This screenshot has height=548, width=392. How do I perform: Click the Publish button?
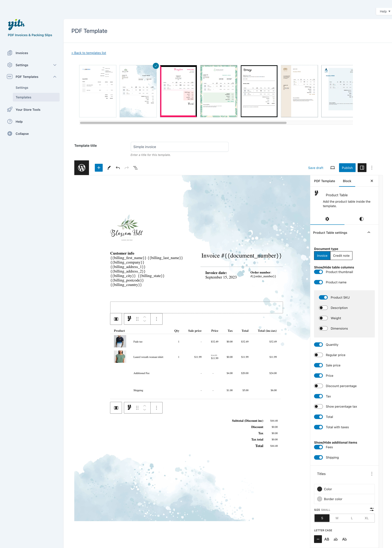click(x=347, y=168)
